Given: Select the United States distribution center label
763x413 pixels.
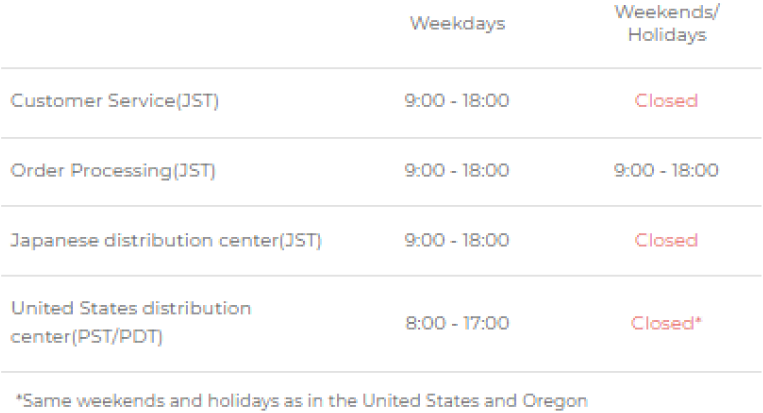Looking at the screenshot, I should 131,323.
